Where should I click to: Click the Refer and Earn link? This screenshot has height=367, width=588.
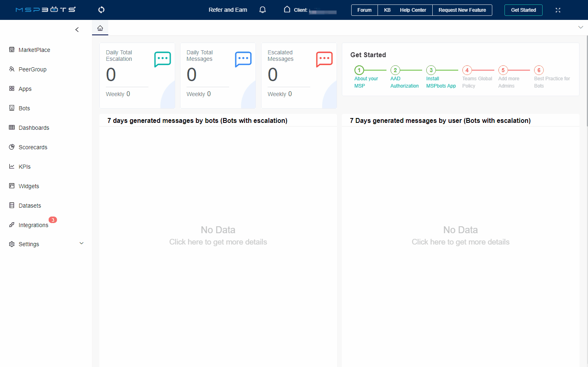227,10
